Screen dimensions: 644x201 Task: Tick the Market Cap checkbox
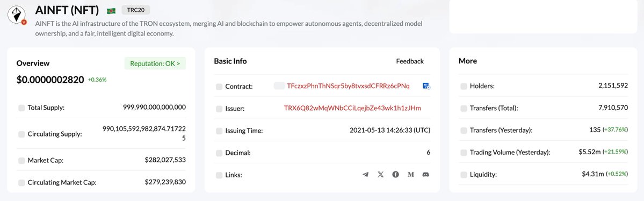point(21,160)
